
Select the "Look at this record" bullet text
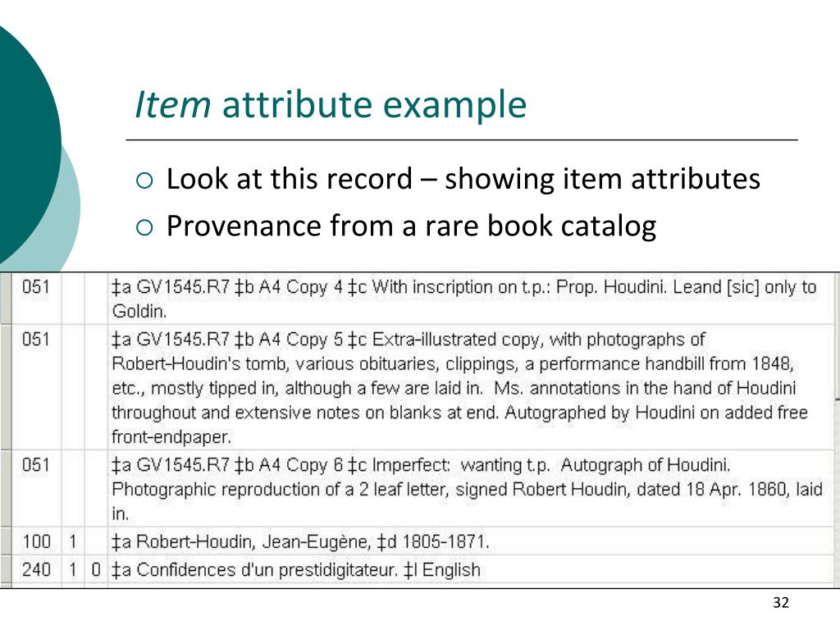(463, 179)
